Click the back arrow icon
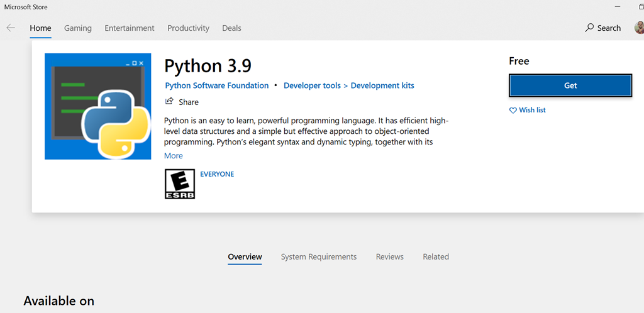644x313 pixels. (11, 28)
